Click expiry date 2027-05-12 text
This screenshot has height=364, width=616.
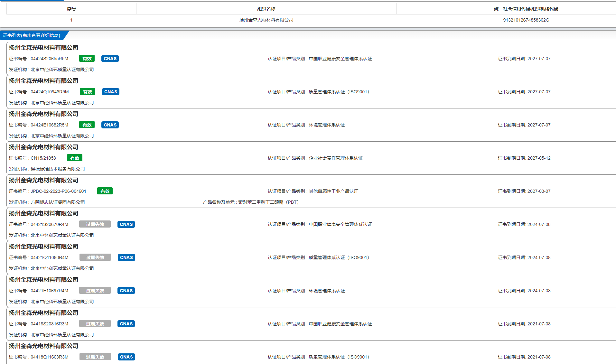539,158
